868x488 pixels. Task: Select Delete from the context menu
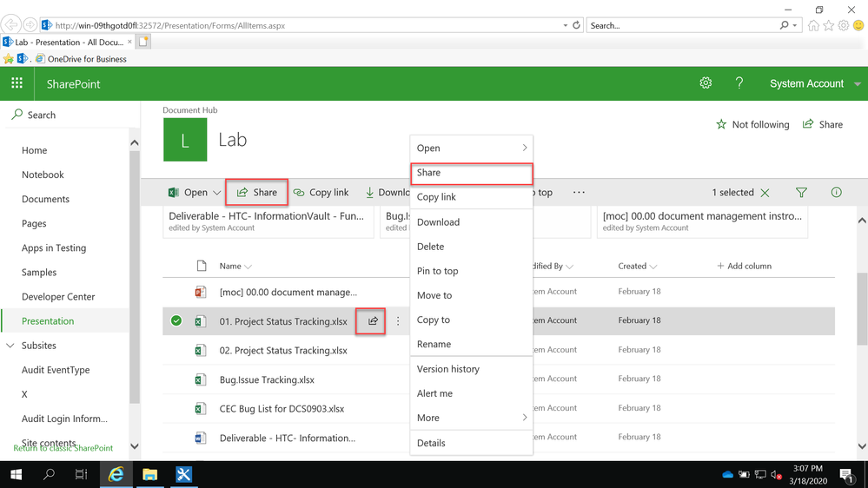[x=472, y=247]
